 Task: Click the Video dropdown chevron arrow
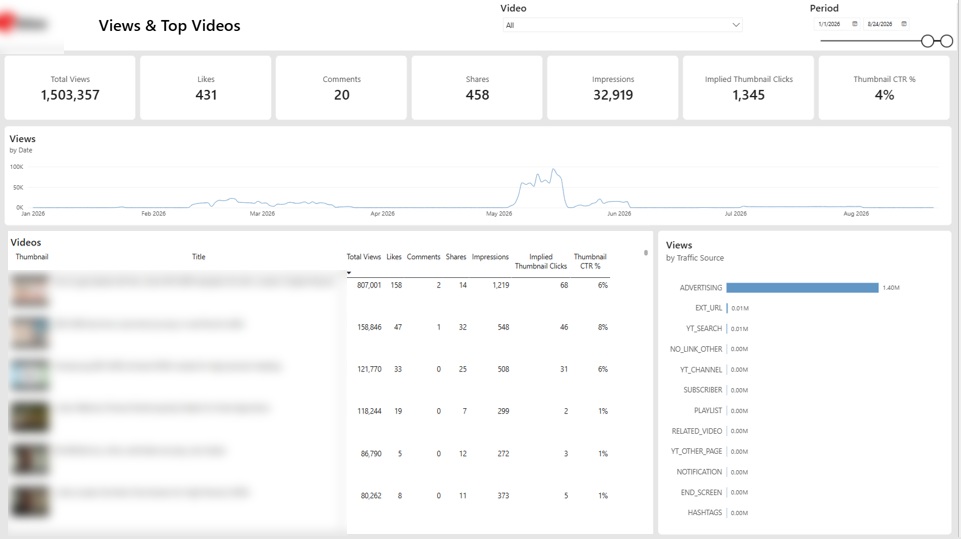(x=735, y=25)
